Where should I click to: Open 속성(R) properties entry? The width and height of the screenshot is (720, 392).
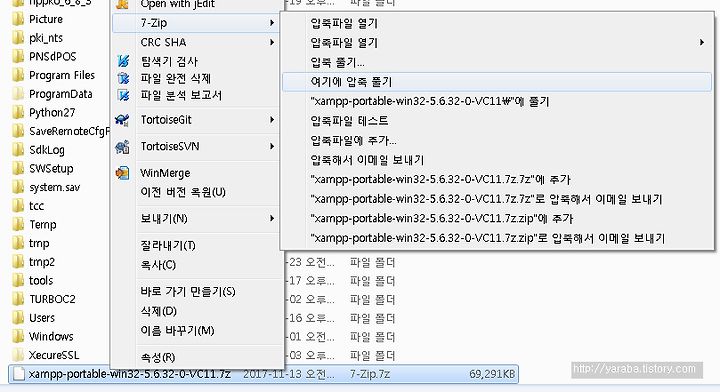(196, 357)
